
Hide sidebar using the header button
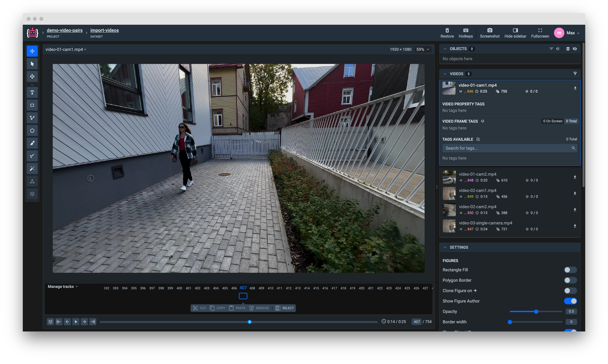click(x=515, y=33)
